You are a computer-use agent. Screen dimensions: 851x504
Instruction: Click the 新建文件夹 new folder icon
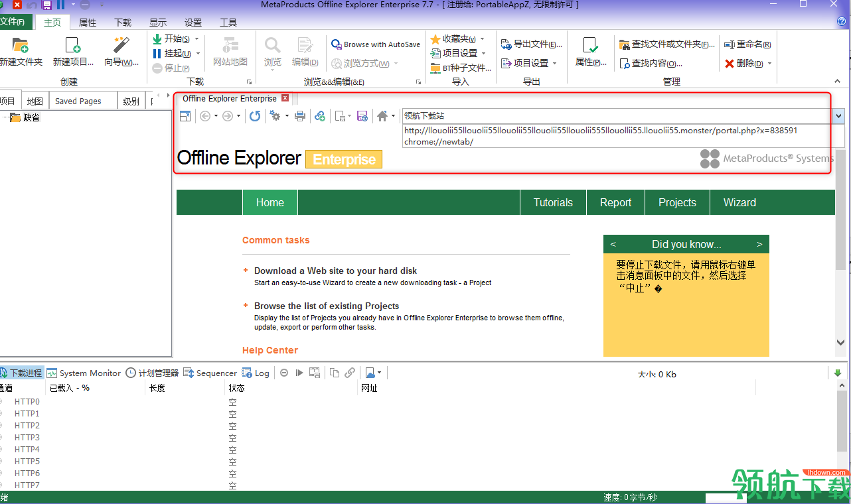pos(21,45)
